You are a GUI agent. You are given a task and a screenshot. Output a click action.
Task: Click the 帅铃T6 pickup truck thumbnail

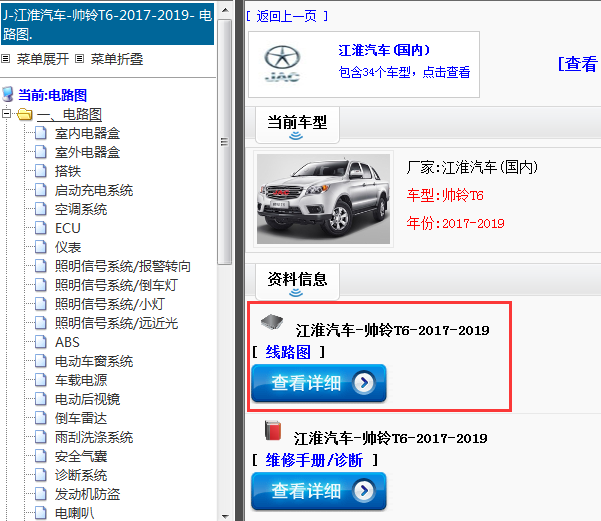click(323, 199)
